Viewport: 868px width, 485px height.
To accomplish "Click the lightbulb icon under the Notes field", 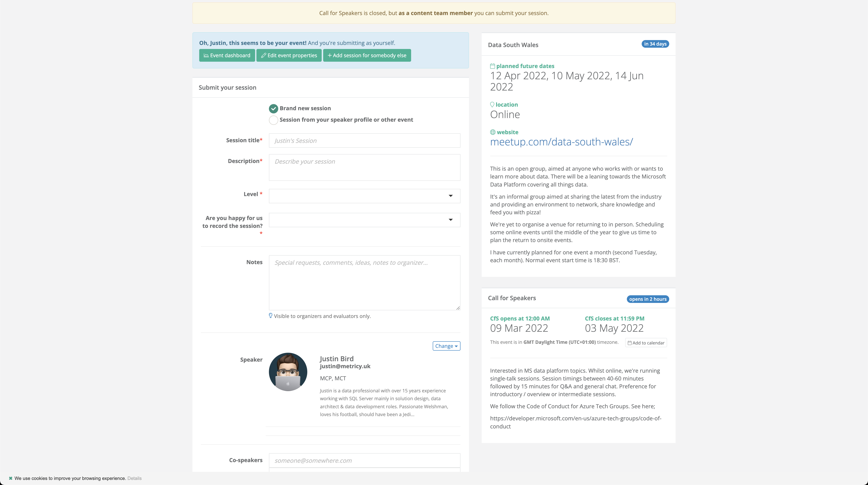I will point(271,315).
